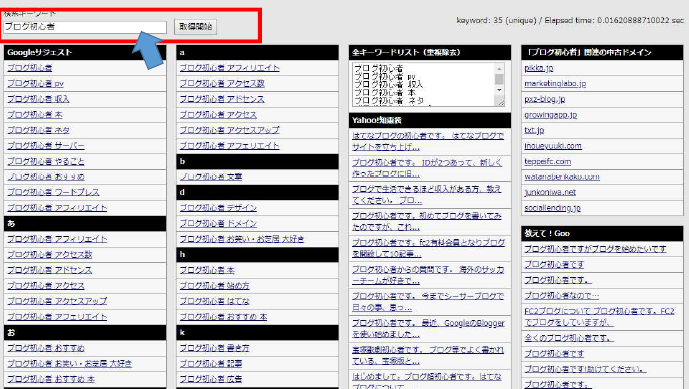Open the ブログ初心者 pv suggestion link
This screenshot has width=689, height=389.
[36, 84]
